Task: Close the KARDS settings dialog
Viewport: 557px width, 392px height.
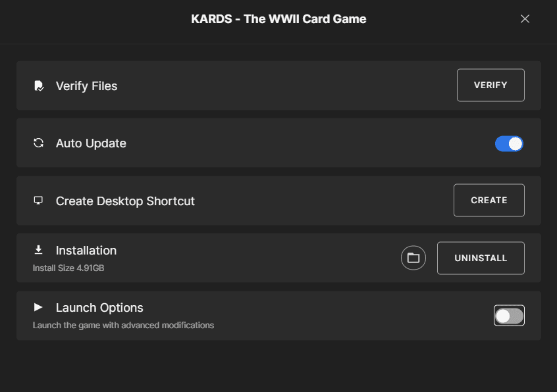Action: pyautogui.click(x=525, y=19)
